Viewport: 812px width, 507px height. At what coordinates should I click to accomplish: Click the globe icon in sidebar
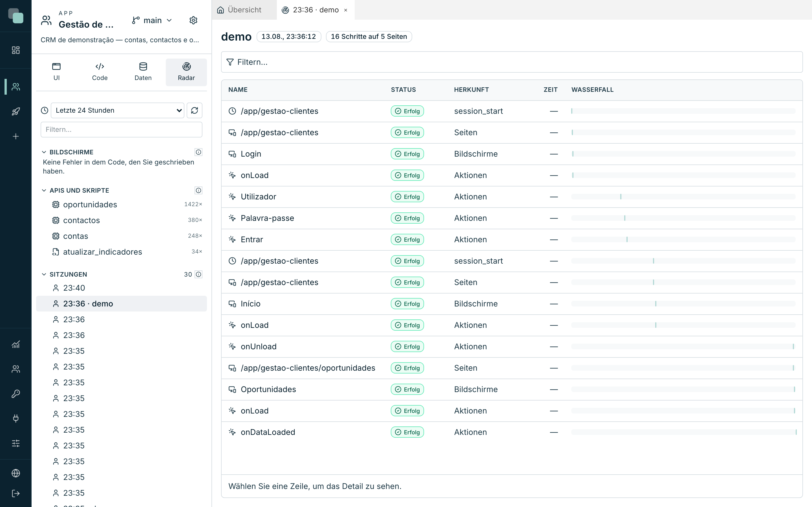[16, 473]
